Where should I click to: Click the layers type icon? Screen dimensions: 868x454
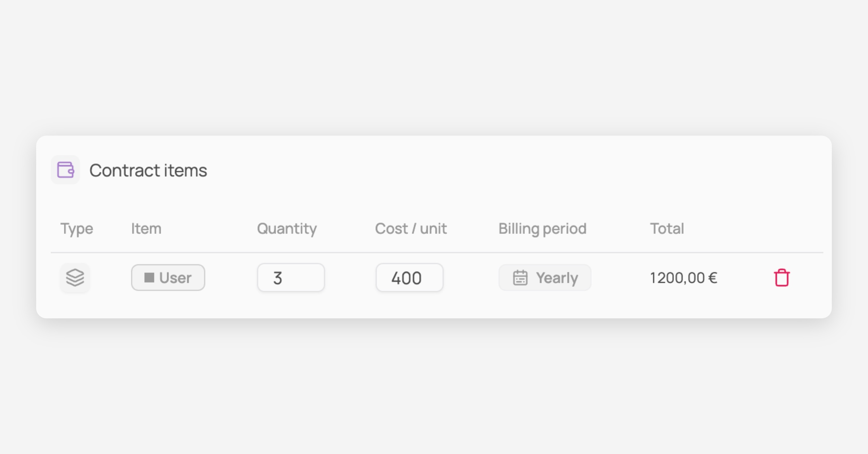pos(75,278)
